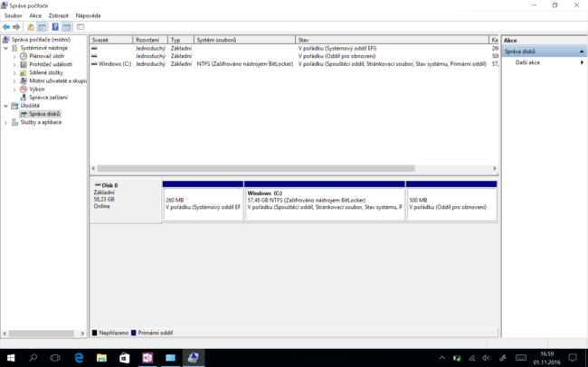Open the Akce menu

(x=35, y=15)
